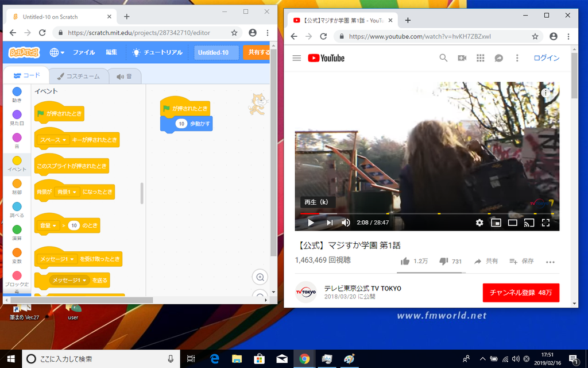Viewport: 588px width, 368px height.
Task: Open the 編集 menu in Scratch
Action: pos(111,52)
